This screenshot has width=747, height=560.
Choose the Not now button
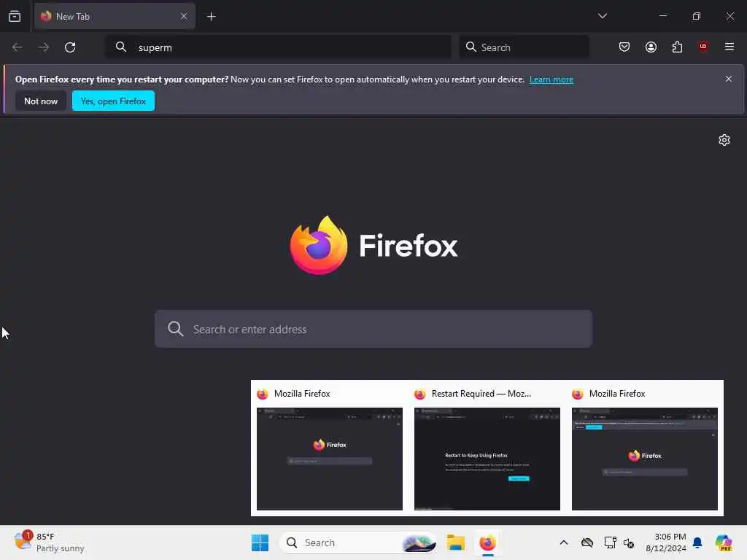tap(41, 101)
